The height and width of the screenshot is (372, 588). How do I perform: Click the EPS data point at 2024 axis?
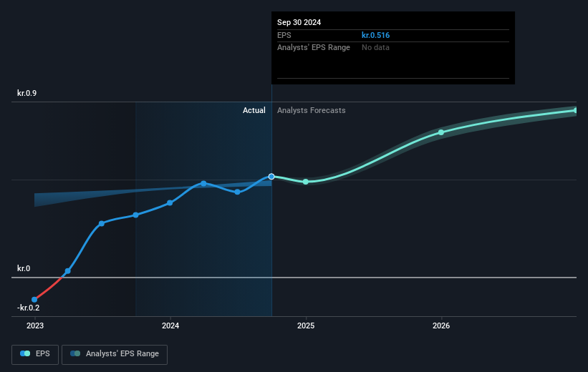click(x=170, y=202)
